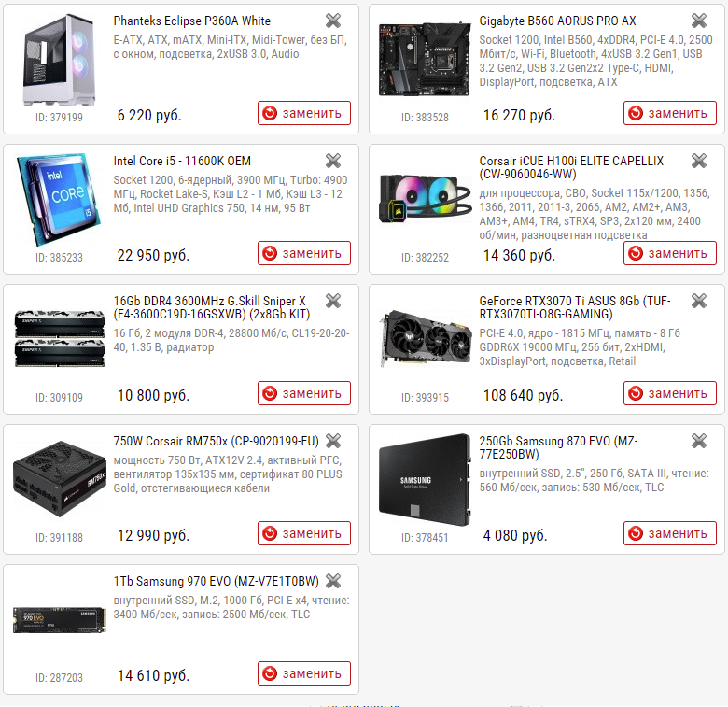The image size is (728, 707).
Task: Click заменить for the RTX3070 Ti graphics card
Action: 670,393
